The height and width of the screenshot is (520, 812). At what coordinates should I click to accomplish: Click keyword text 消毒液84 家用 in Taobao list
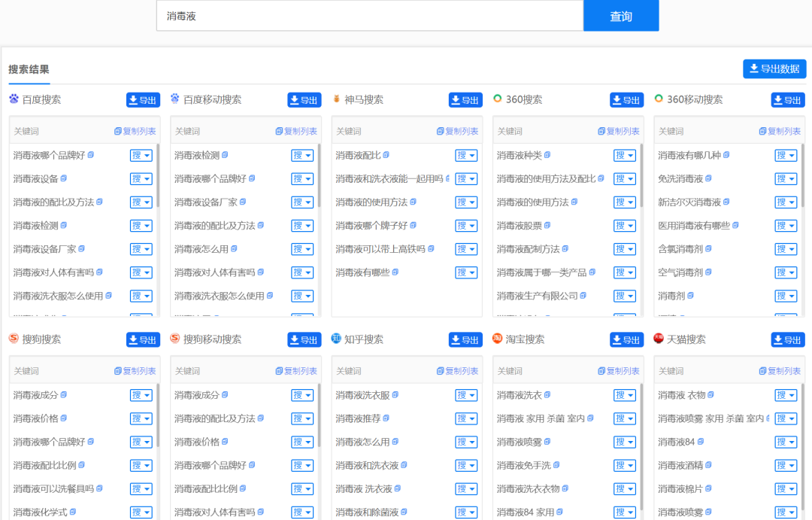[x=525, y=512]
